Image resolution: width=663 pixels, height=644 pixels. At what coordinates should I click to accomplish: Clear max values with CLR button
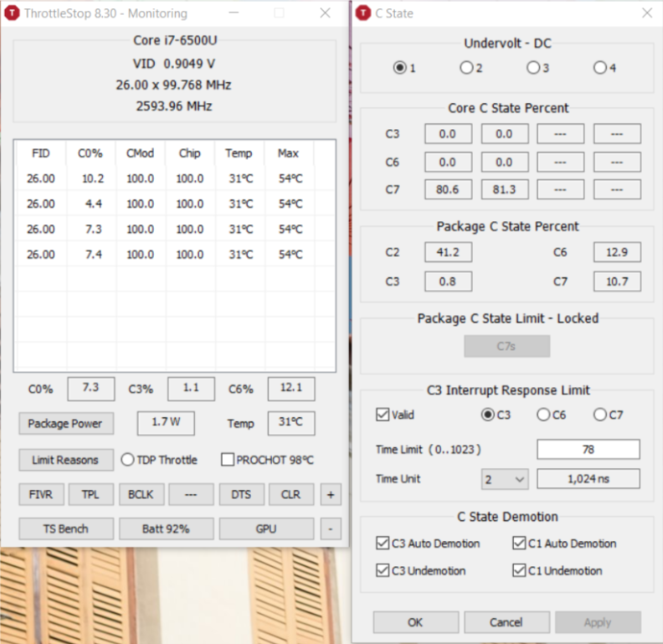pos(290,494)
